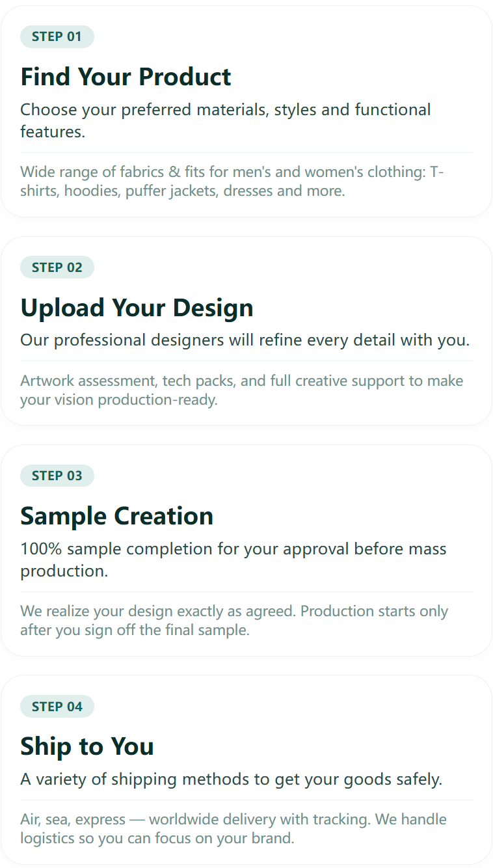Click the STEP 04 badge
Screen dimensions: 493x868
click(57, 707)
